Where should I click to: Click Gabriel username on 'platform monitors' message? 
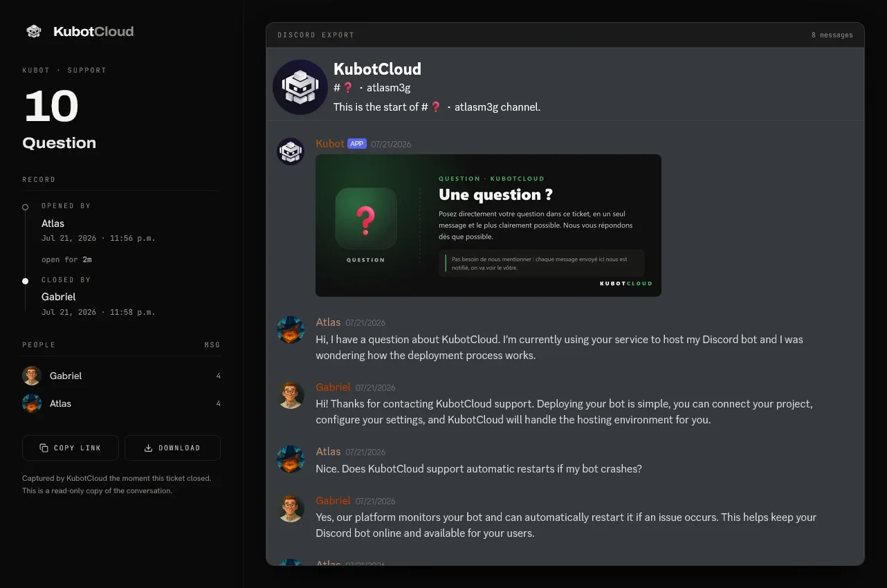tap(333, 501)
